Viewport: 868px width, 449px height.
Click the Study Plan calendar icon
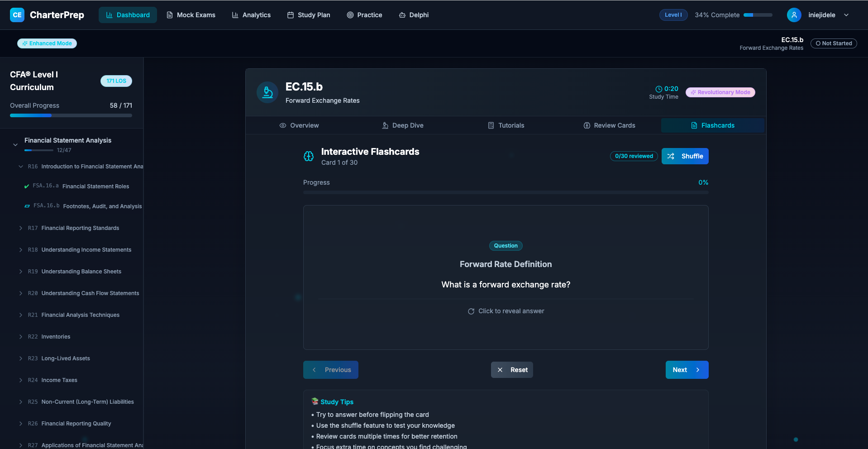pos(291,15)
